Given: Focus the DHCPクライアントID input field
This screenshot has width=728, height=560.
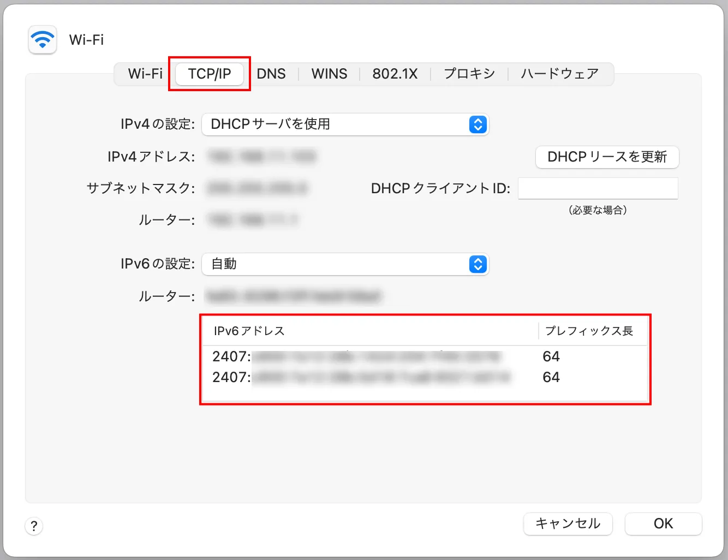Looking at the screenshot, I should [598, 188].
